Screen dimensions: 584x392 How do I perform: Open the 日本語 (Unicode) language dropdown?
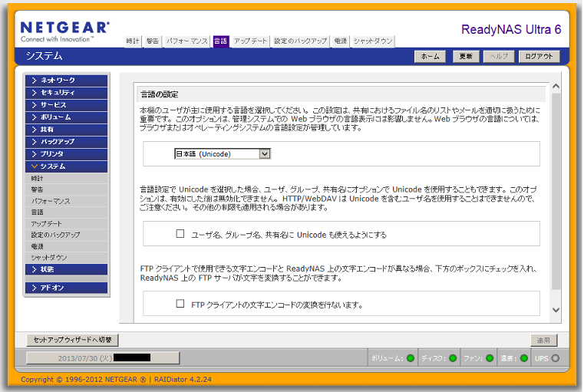point(223,153)
